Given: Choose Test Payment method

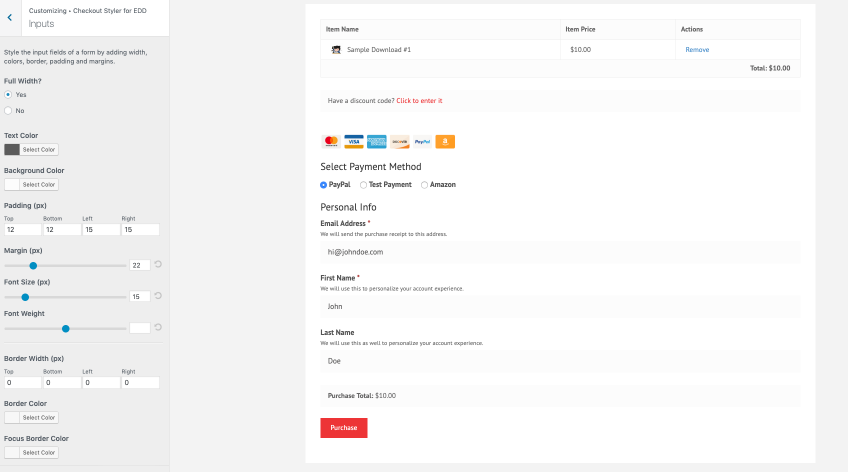Looking at the screenshot, I should [363, 185].
